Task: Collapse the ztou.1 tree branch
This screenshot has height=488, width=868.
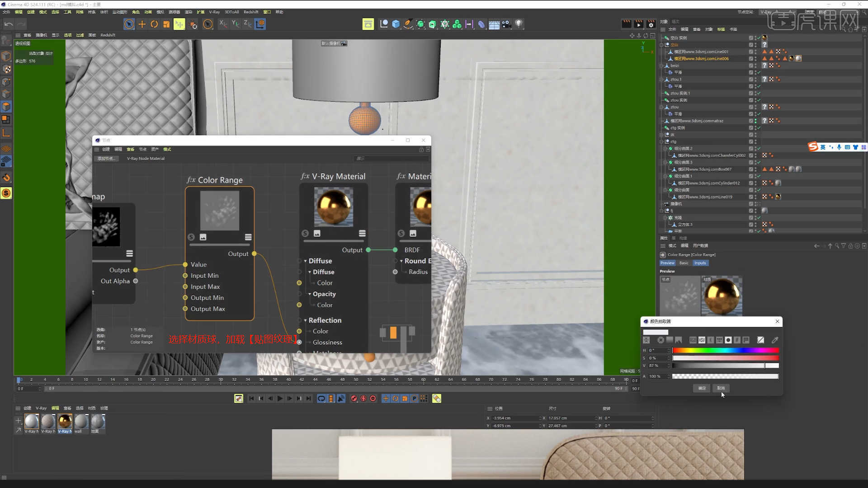Action: tap(661, 80)
